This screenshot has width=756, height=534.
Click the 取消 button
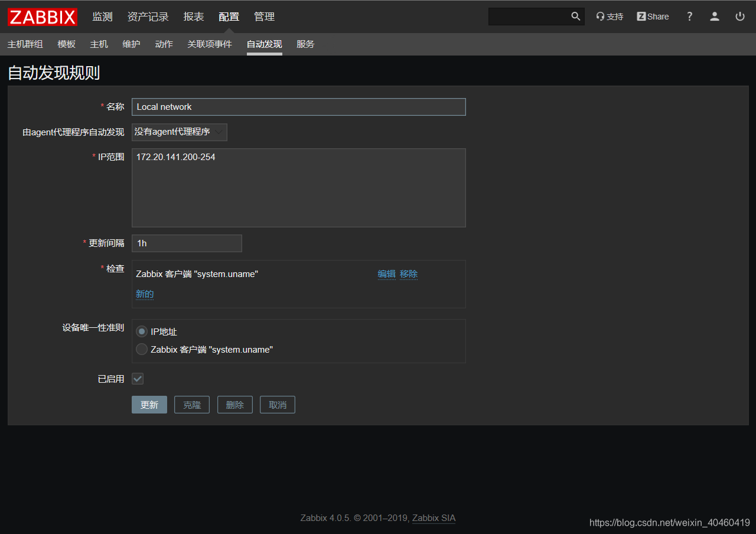point(278,405)
